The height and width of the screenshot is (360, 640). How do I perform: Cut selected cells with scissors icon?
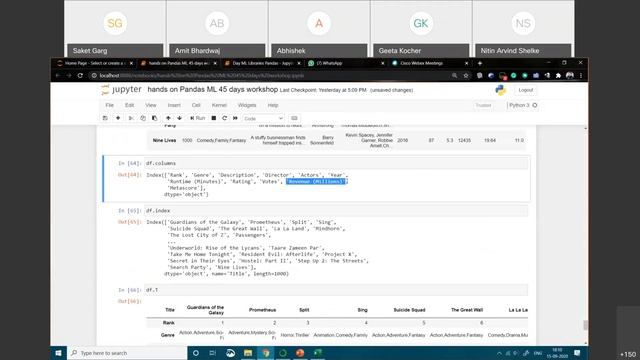pos(131,118)
